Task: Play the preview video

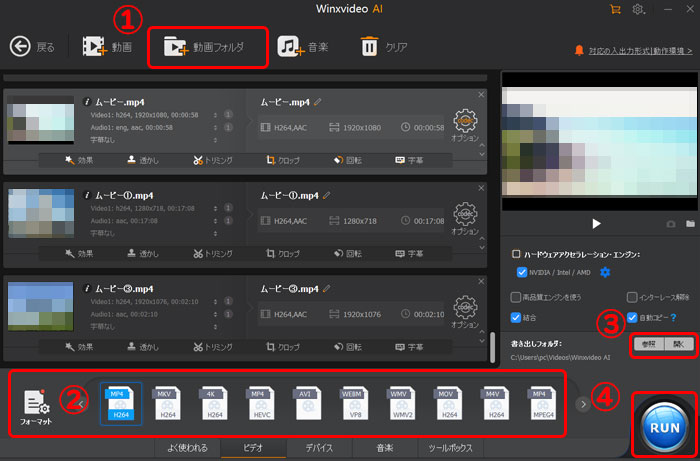Action: [597, 224]
